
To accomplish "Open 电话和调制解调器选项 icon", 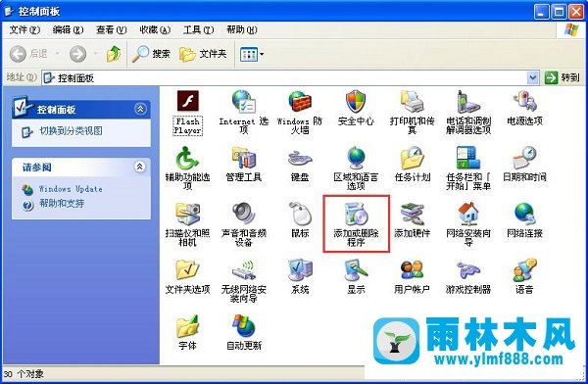I will [x=468, y=112].
